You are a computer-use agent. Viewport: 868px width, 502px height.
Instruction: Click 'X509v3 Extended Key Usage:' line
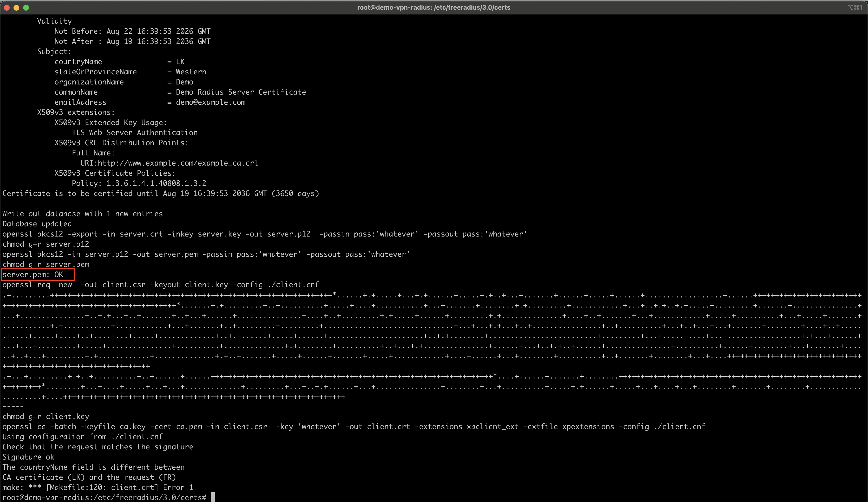[111, 122]
